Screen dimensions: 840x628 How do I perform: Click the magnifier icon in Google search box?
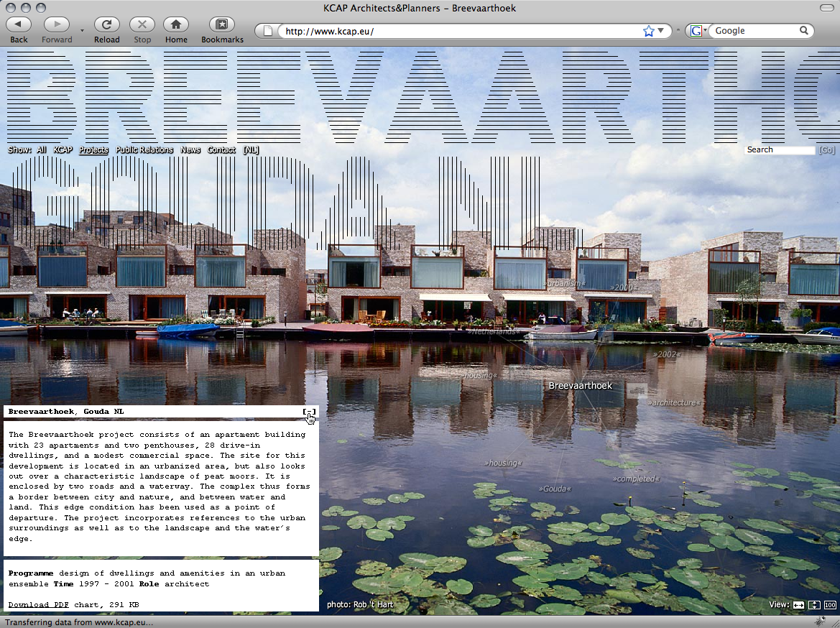tap(804, 31)
